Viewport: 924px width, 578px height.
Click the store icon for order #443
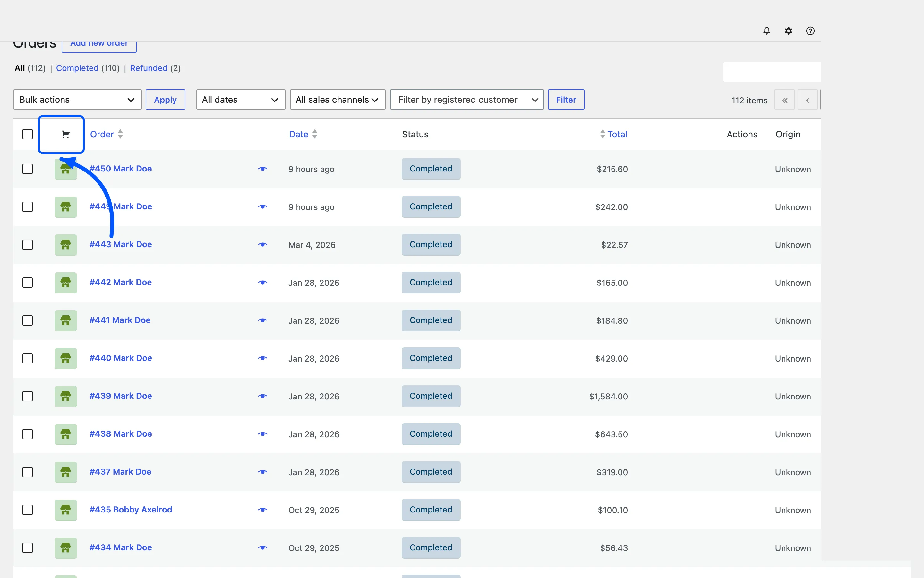[66, 245]
